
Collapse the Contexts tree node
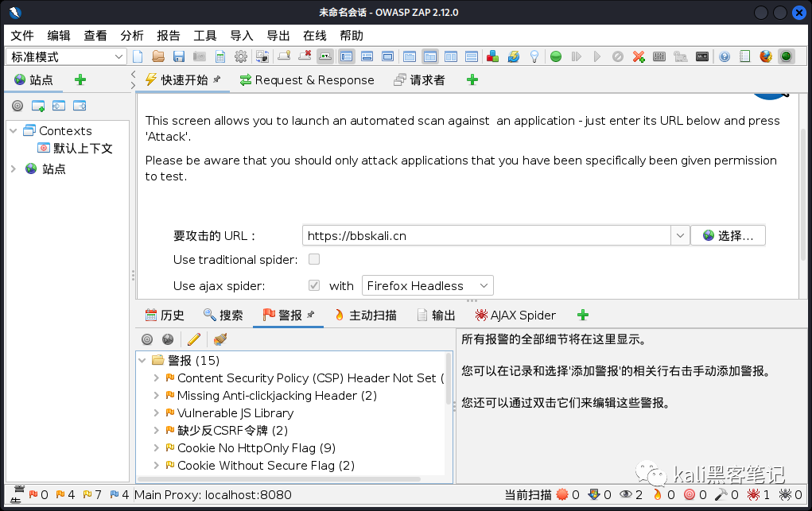pyautogui.click(x=14, y=131)
